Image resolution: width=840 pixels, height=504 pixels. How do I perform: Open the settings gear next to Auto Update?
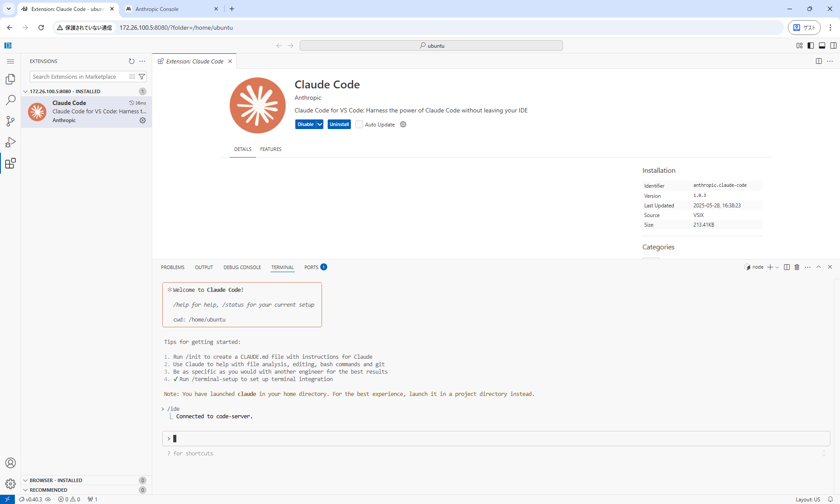point(403,124)
